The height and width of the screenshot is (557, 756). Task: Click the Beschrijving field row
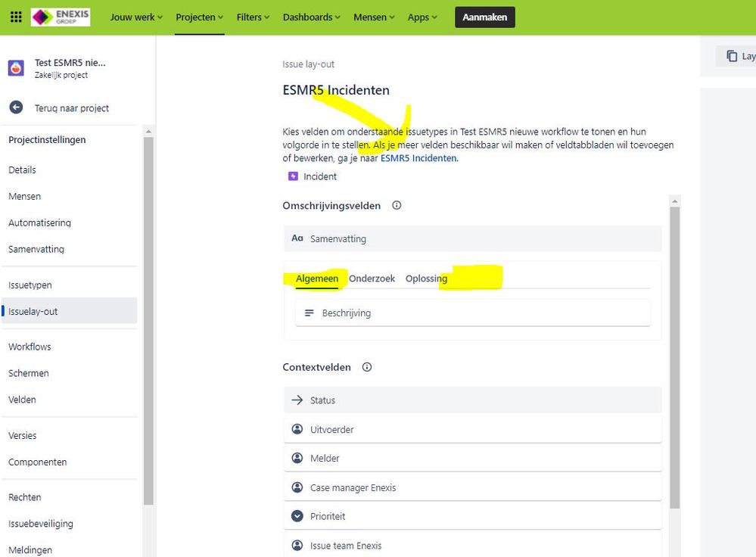pos(472,313)
